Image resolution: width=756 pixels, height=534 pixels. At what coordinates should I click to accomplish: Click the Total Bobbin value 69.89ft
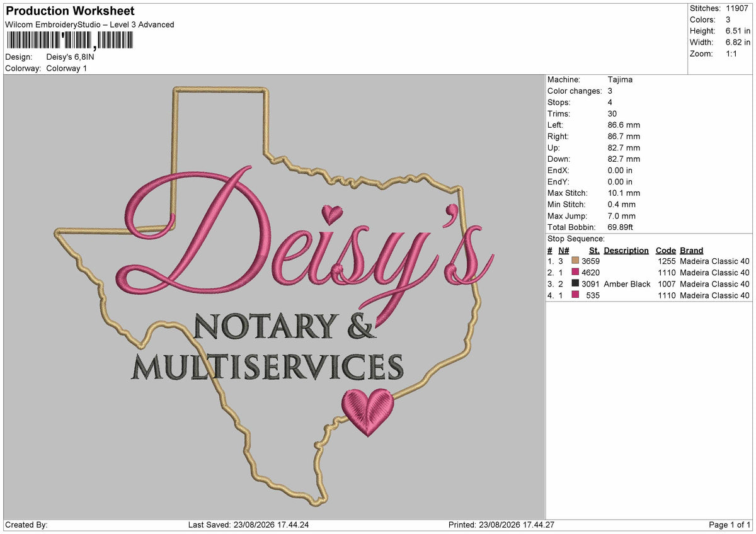[621, 227]
